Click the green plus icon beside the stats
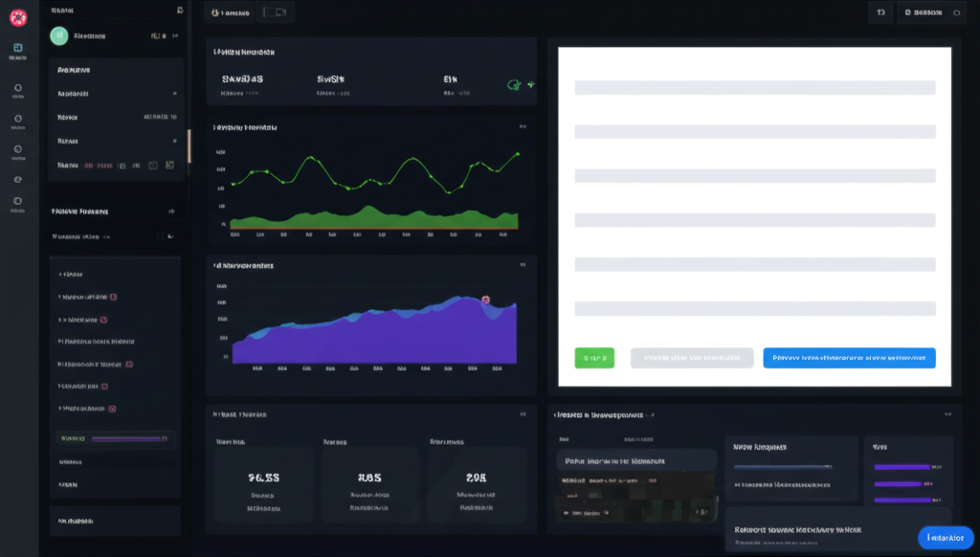This screenshot has height=557, width=980. click(531, 84)
